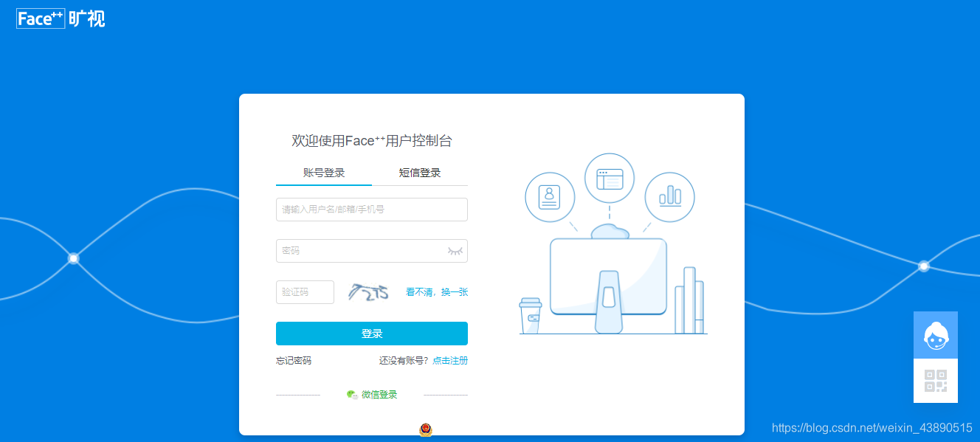Open the 忘记密码 link
This screenshot has height=442, width=980.
[294, 361]
